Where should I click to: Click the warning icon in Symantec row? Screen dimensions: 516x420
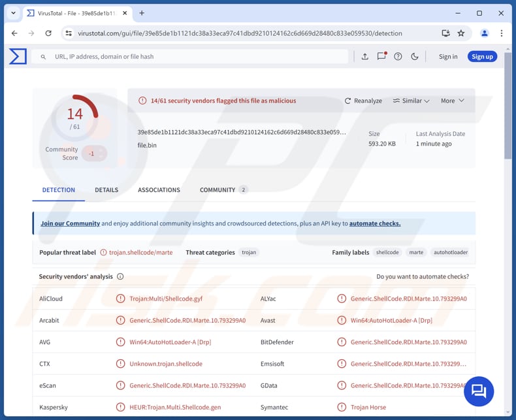342,407
